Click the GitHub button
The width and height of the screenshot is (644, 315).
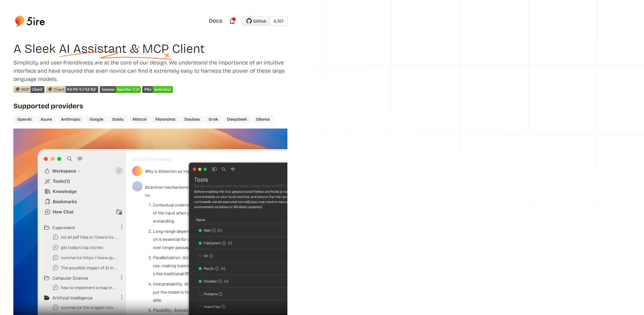pos(256,21)
